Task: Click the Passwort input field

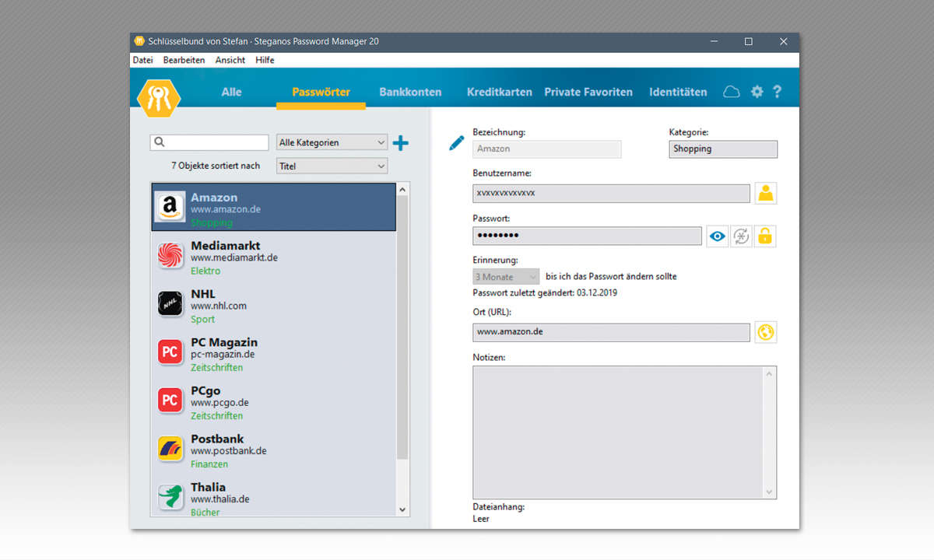Action: tap(587, 236)
